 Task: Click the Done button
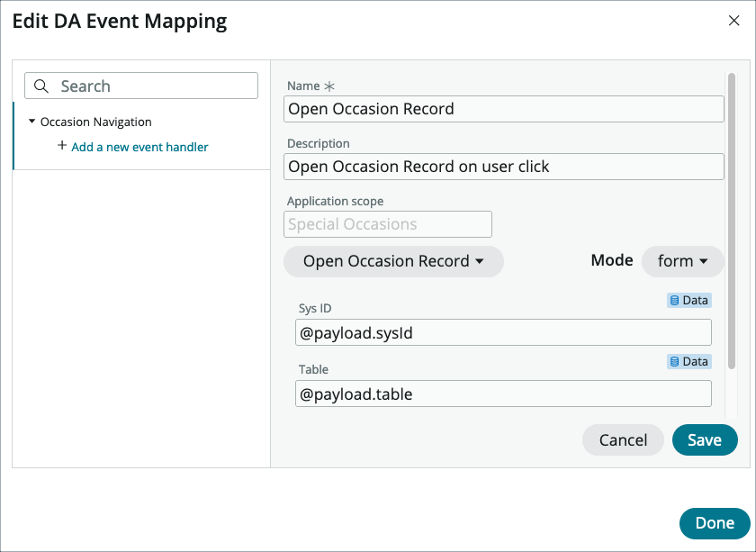click(x=713, y=523)
